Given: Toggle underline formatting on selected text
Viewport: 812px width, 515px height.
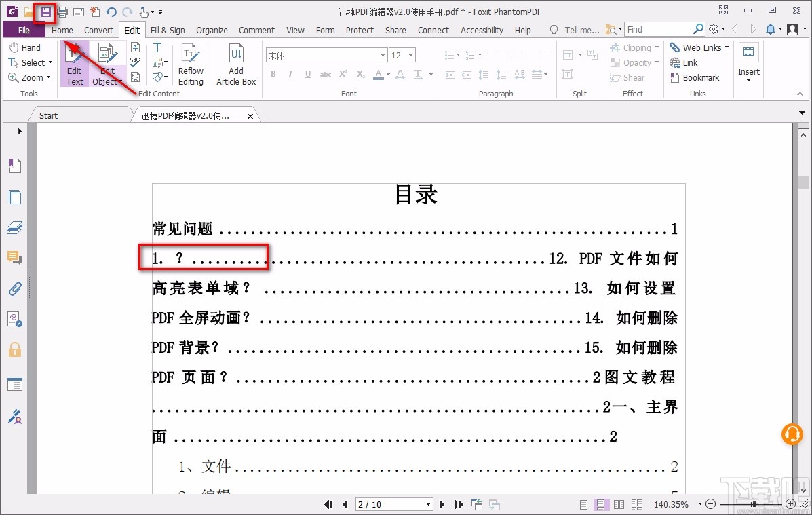Looking at the screenshot, I should click(308, 74).
